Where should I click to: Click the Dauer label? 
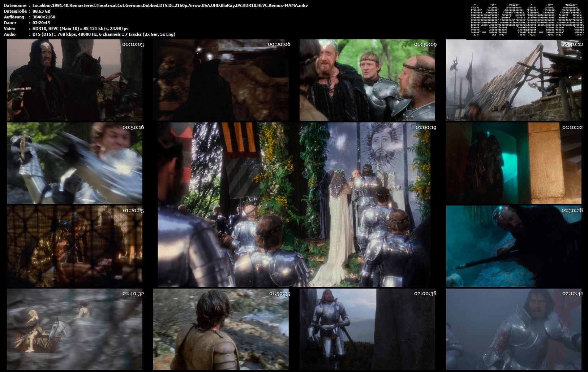click(x=10, y=23)
